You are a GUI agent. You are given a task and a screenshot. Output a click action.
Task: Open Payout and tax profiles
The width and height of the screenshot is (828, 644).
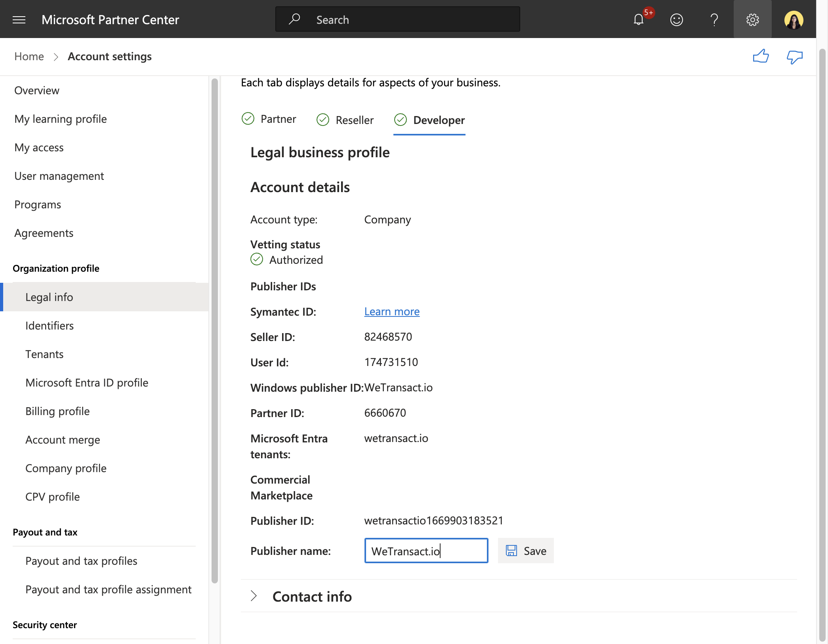click(81, 561)
